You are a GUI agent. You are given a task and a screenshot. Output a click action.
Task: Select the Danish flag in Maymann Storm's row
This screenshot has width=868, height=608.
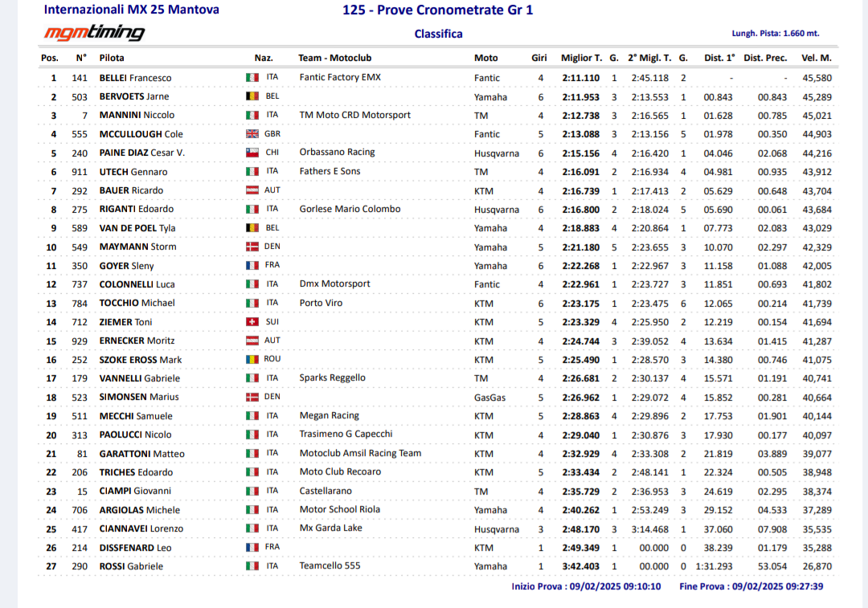tap(252, 247)
